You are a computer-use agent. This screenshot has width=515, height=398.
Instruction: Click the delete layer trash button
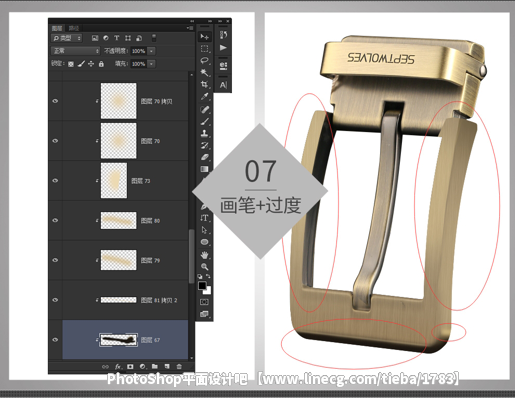pos(179,366)
